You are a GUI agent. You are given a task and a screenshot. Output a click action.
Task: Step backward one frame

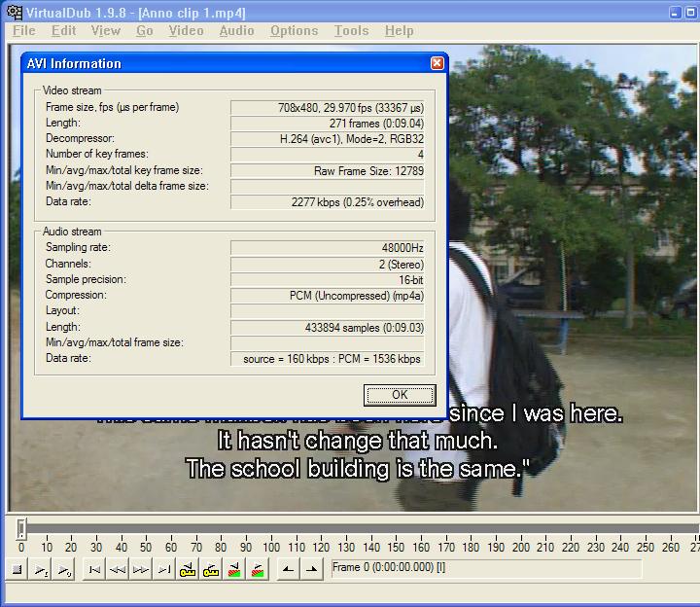[118, 569]
